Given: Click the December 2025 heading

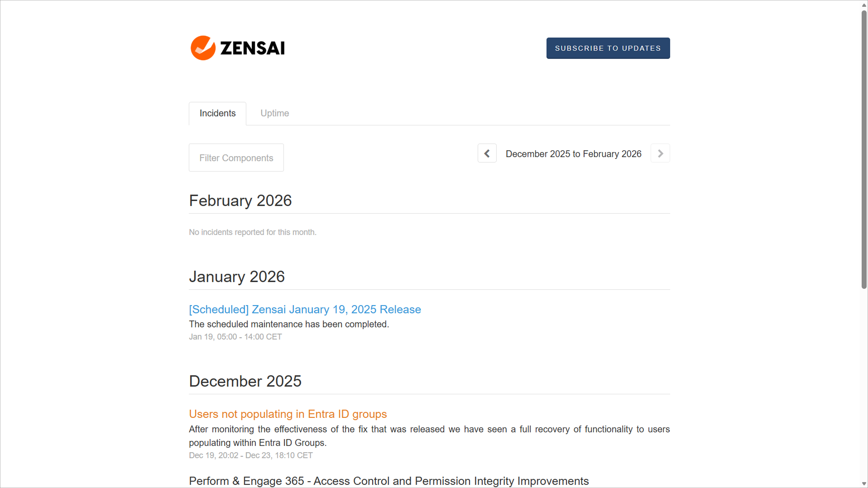Looking at the screenshot, I should [245, 381].
